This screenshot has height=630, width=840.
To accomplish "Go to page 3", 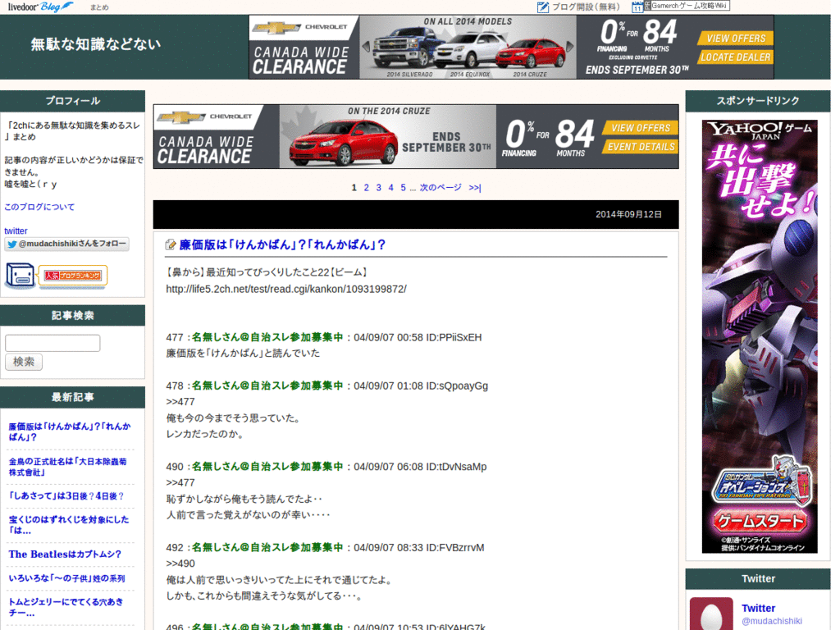I will tap(379, 188).
